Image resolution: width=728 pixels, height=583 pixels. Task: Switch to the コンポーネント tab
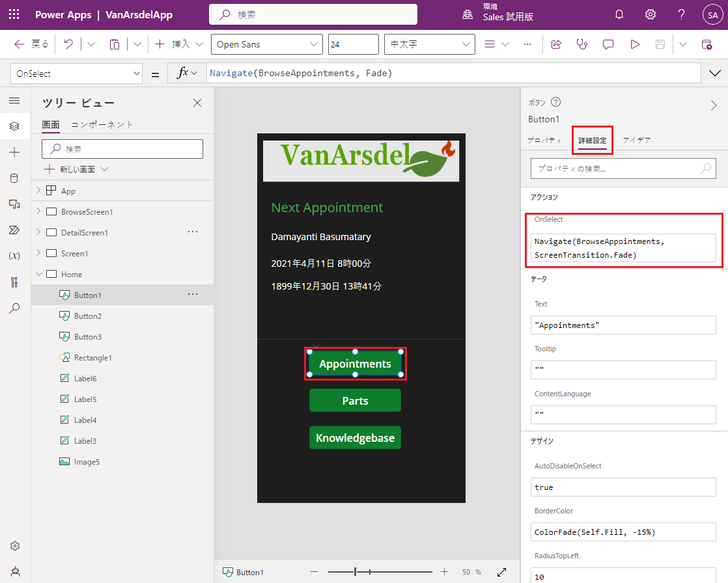102,125
